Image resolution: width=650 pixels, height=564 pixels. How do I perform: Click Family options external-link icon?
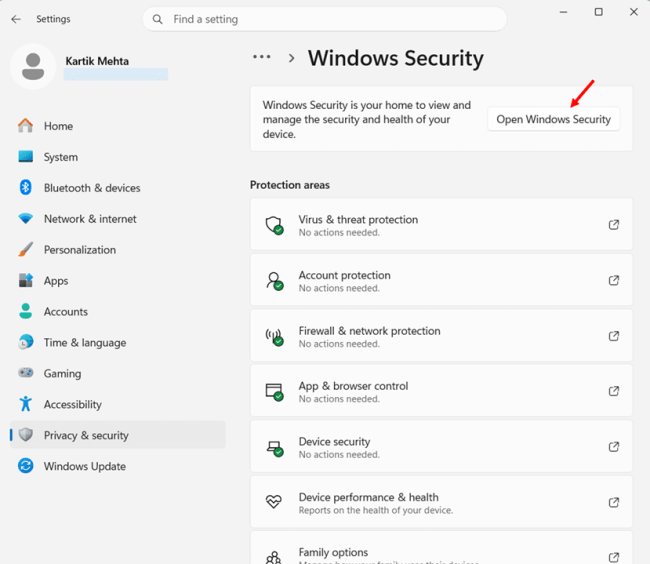pyautogui.click(x=614, y=557)
